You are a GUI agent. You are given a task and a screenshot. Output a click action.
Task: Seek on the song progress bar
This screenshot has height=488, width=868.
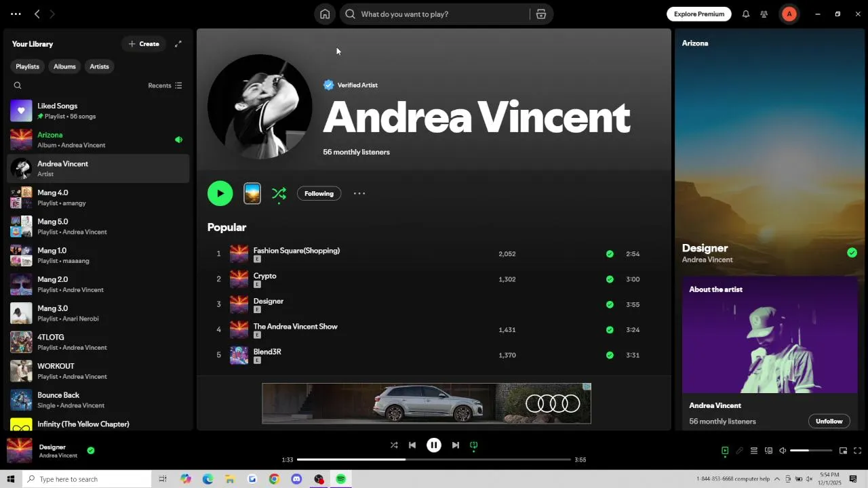[434, 460]
